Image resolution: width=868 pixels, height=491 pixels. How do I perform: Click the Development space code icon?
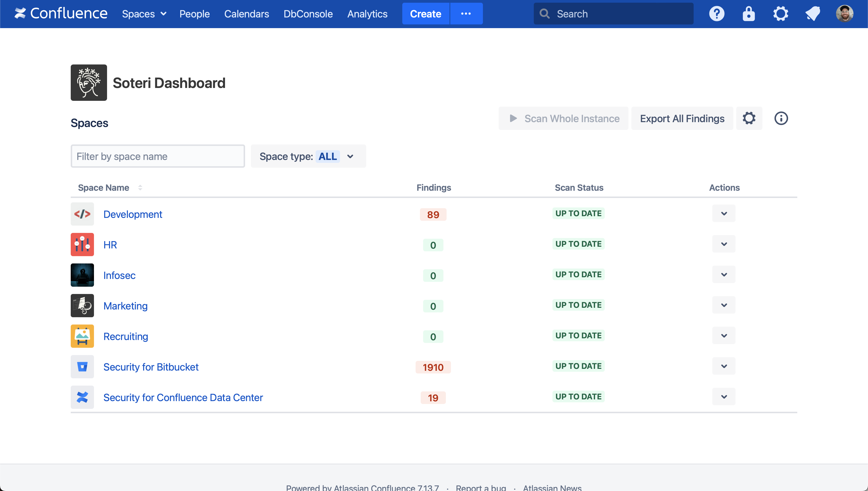click(x=82, y=214)
